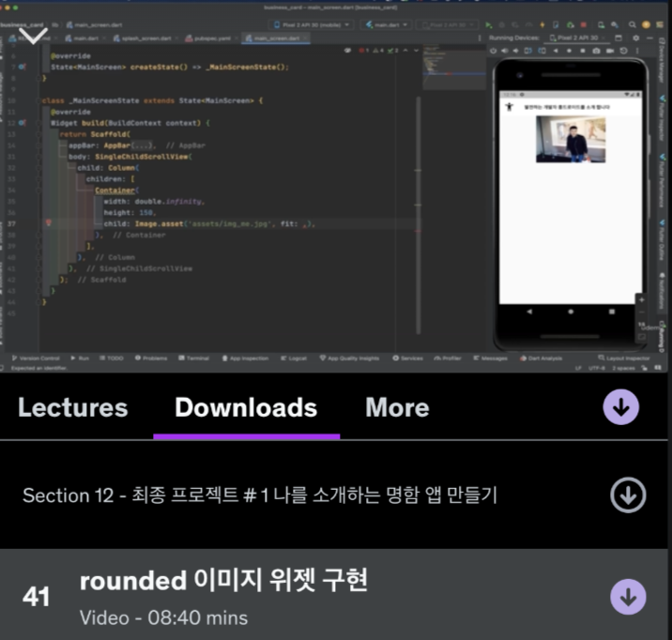Screen dimensions: 672x640
Task: Start screen recording with the video camera icon
Action: [x=610, y=51]
